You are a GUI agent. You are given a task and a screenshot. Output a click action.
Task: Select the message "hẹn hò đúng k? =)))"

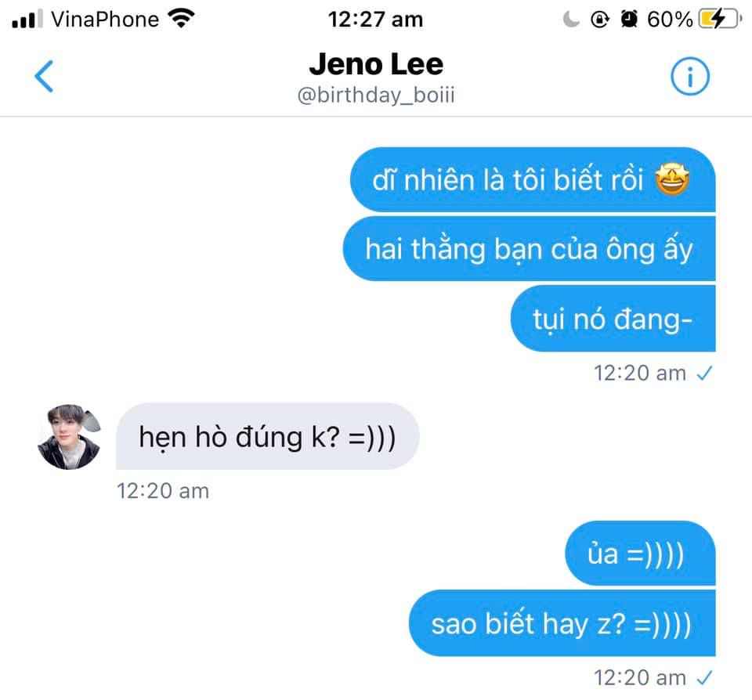(268, 436)
